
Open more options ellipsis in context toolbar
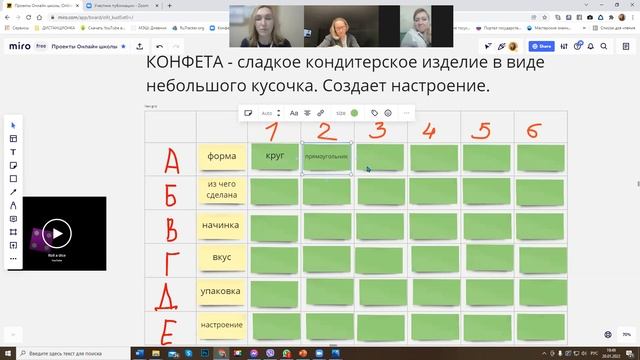(x=406, y=113)
